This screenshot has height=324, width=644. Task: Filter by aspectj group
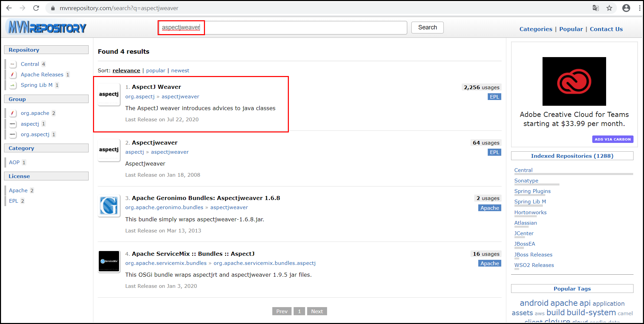point(30,124)
